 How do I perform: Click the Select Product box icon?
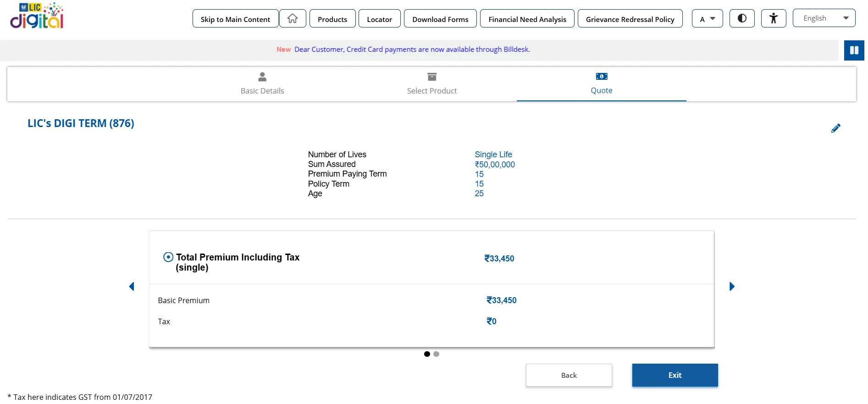(x=432, y=77)
